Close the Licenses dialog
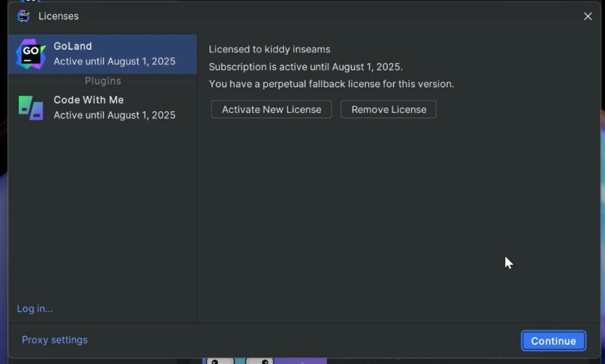Screen dimensions: 605x364 coord(588,16)
